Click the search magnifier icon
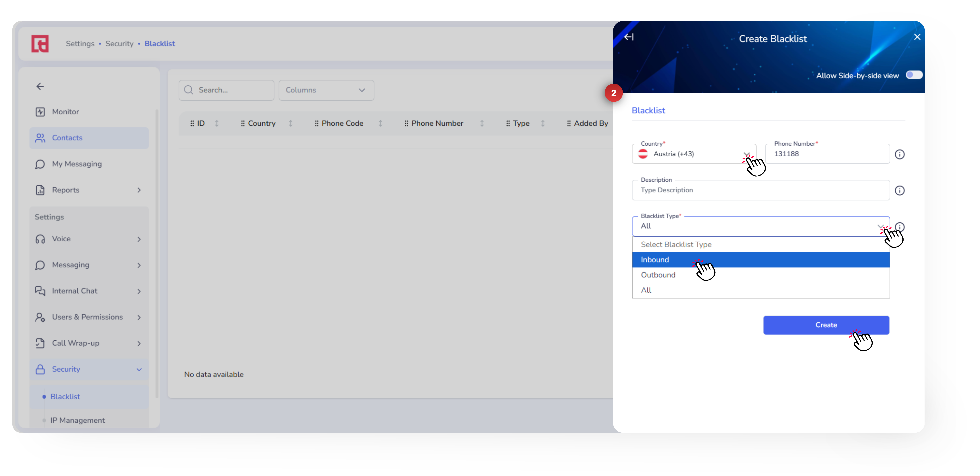 (189, 90)
